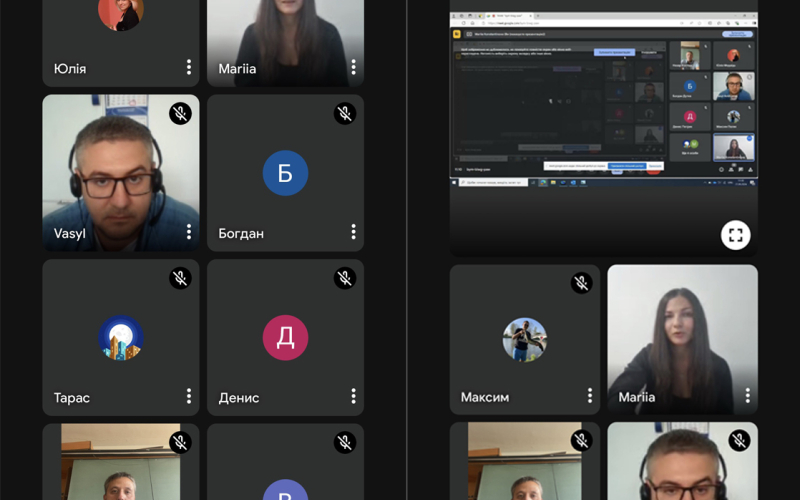Image resolution: width=800 pixels, height=500 pixels.
Task: Click the name label Тарас
Action: point(71,398)
